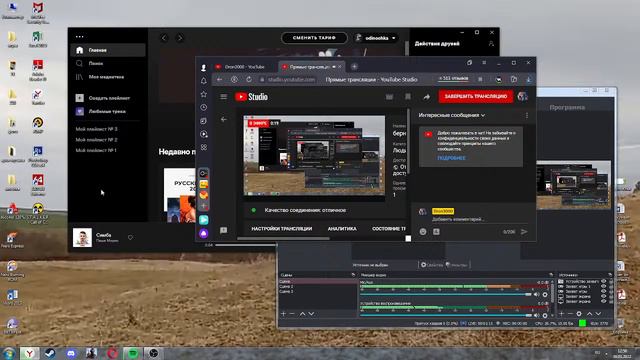Add a new source in OBS
640x360 pixels.
tap(562, 313)
